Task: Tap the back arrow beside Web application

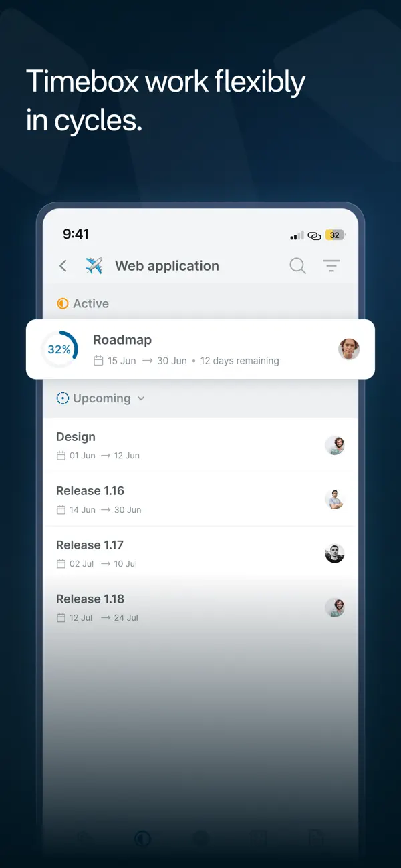Action: coord(63,266)
